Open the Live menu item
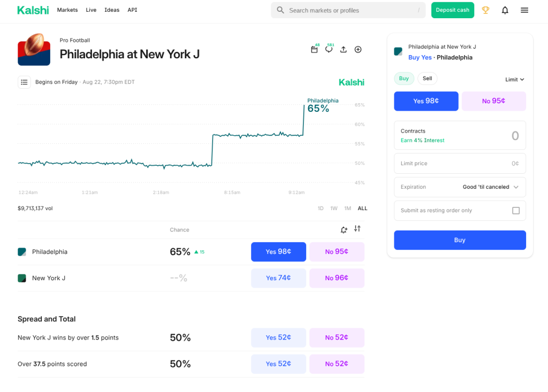The height and width of the screenshot is (392, 548). [91, 10]
